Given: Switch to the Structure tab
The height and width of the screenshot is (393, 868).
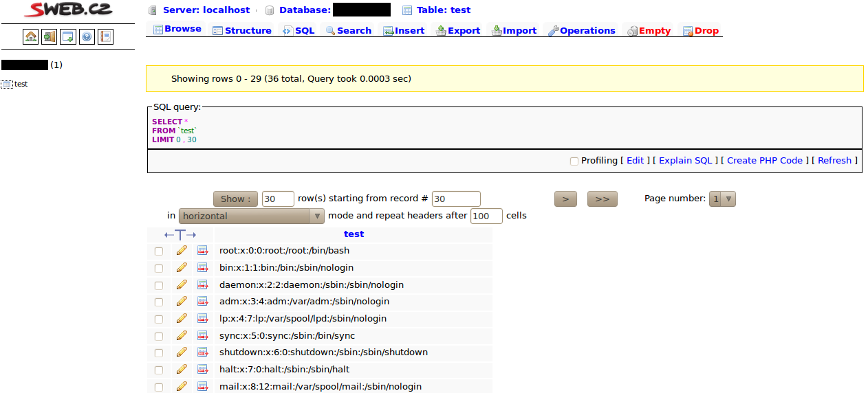Looking at the screenshot, I should pyautogui.click(x=242, y=31).
